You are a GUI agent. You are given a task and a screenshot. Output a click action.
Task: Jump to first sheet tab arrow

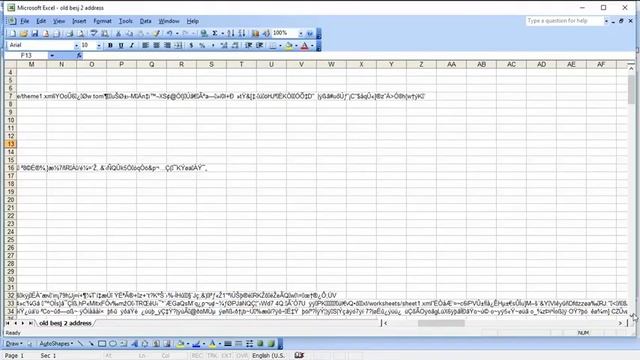click(x=8, y=323)
